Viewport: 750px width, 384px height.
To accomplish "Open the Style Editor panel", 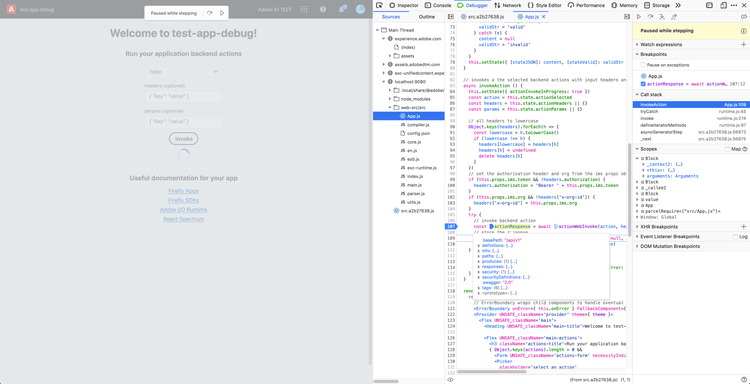I will [x=544, y=5].
